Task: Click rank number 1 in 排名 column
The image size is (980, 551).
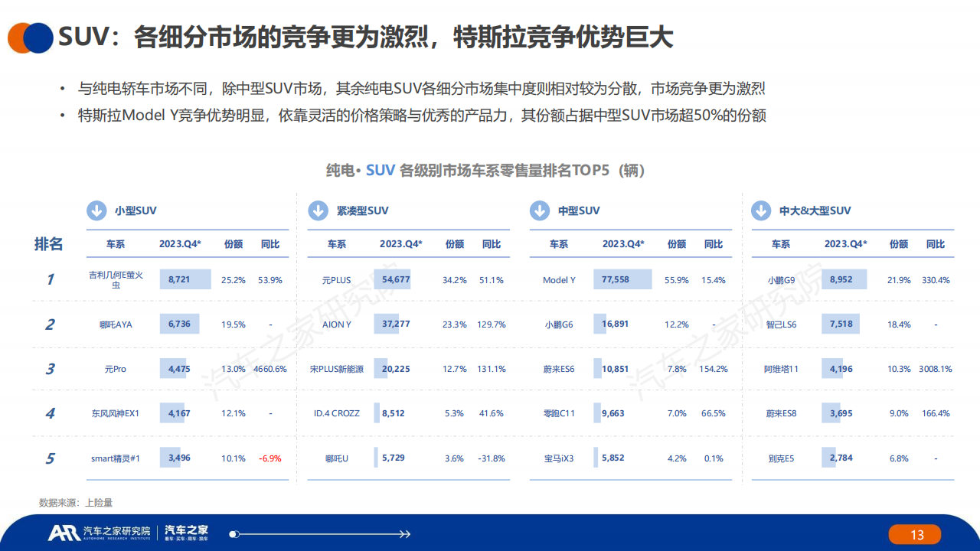Action: (x=50, y=279)
